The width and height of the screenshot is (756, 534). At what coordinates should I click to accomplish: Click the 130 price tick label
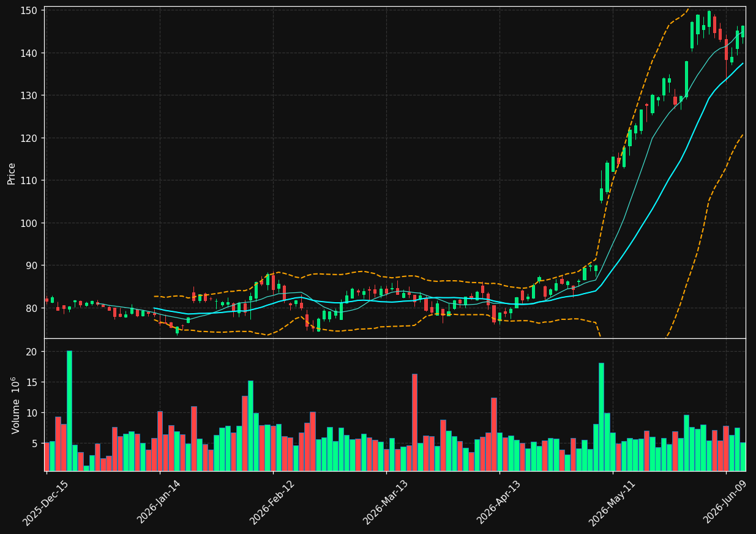click(x=30, y=95)
